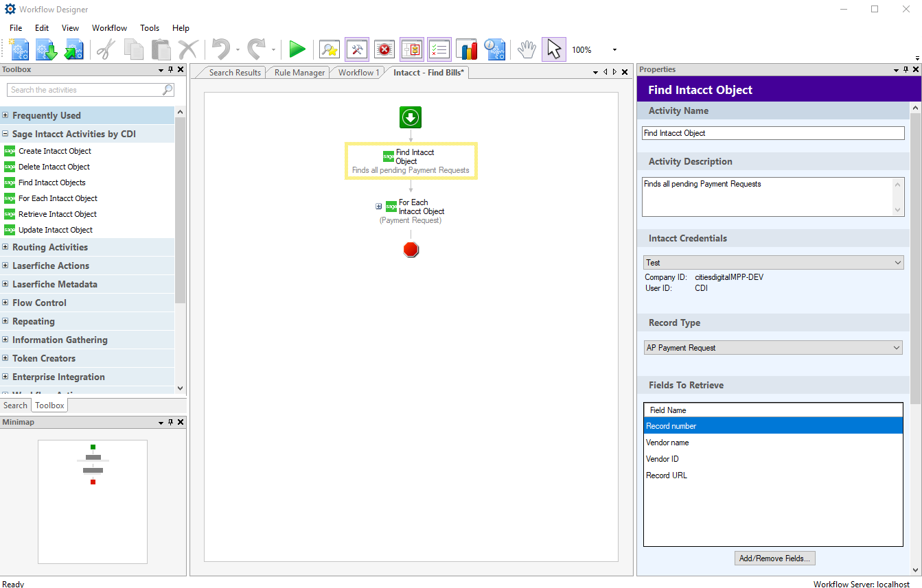Image resolution: width=922 pixels, height=588 pixels.
Task: Click the red stop node in the workflow
Action: coord(411,250)
